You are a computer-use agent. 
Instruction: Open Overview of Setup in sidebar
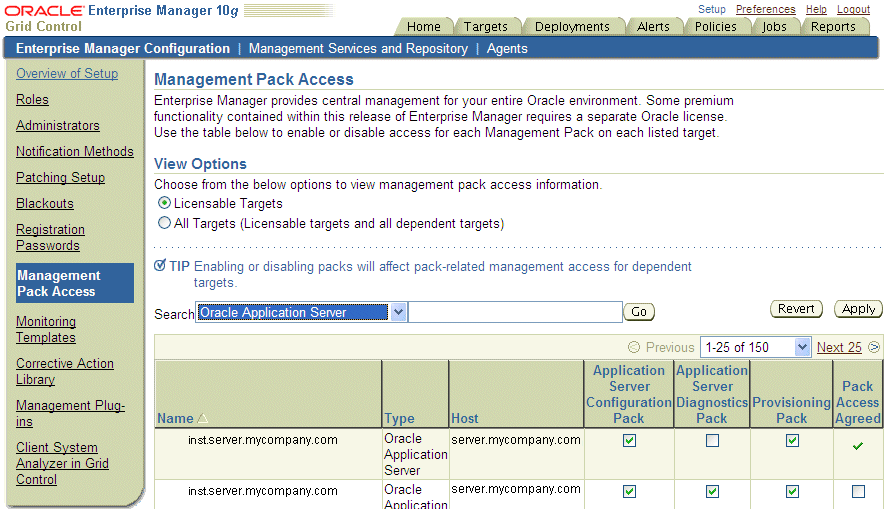tap(67, 74)
